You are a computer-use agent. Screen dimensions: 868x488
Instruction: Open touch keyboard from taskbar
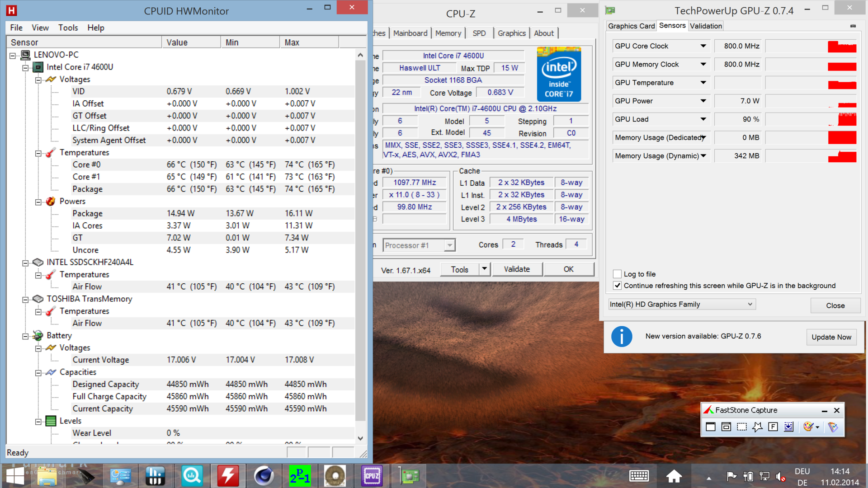pos(639,476)
